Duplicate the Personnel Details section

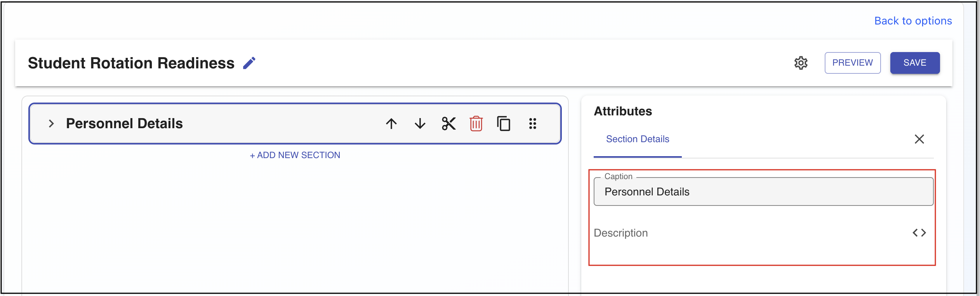pyautogui.click(x=504, y=124)
